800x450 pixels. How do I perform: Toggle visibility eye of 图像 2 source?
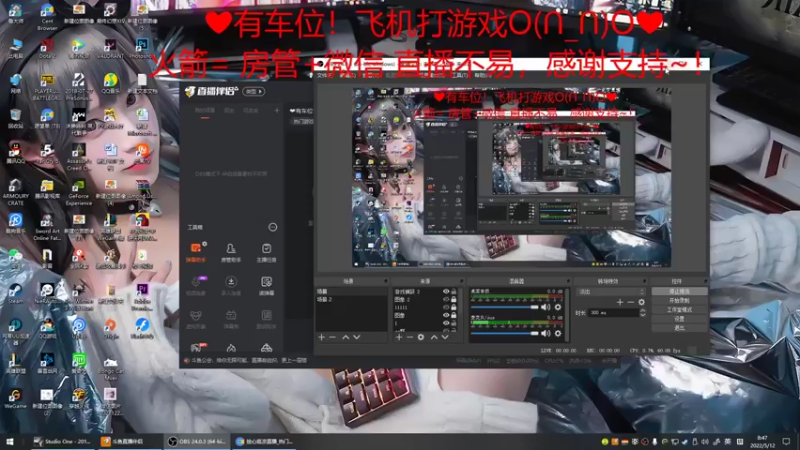pyautogui.click(x=446, y=299)
